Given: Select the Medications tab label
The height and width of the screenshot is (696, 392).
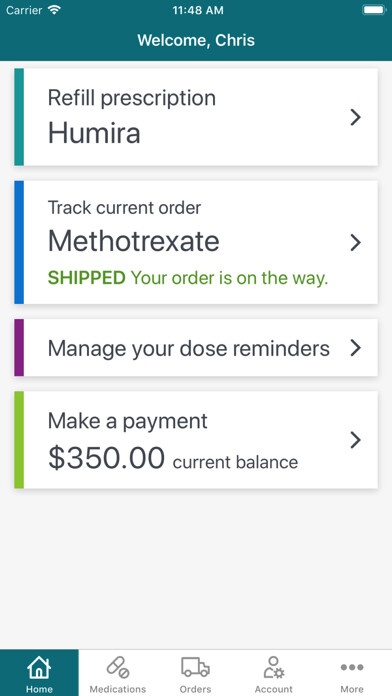Looking at the screenshot, I should click(x=118, y=689).
